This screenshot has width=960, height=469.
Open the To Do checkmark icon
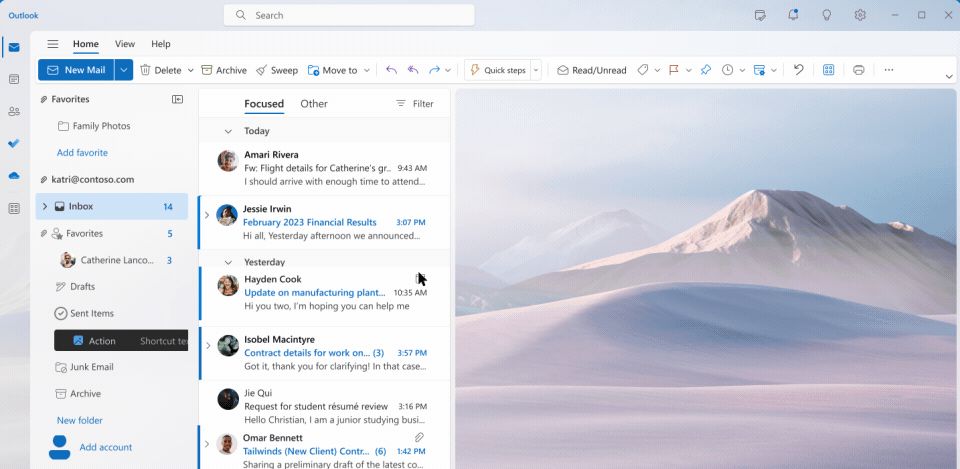(13, 143)
